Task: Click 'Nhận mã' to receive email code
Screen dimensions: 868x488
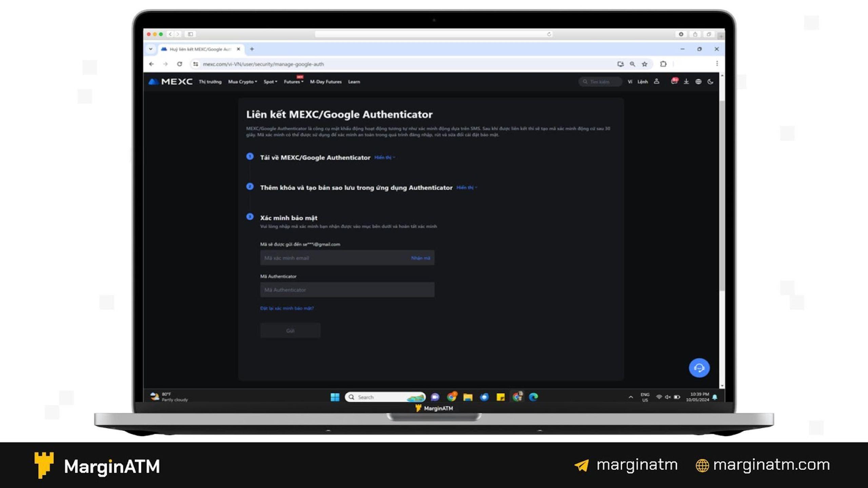Action: 420,258
